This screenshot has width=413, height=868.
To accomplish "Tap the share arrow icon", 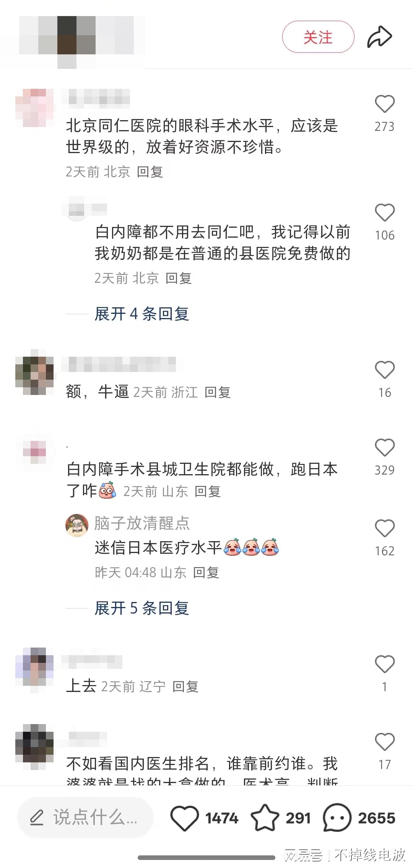I will (x=379, y=37).
